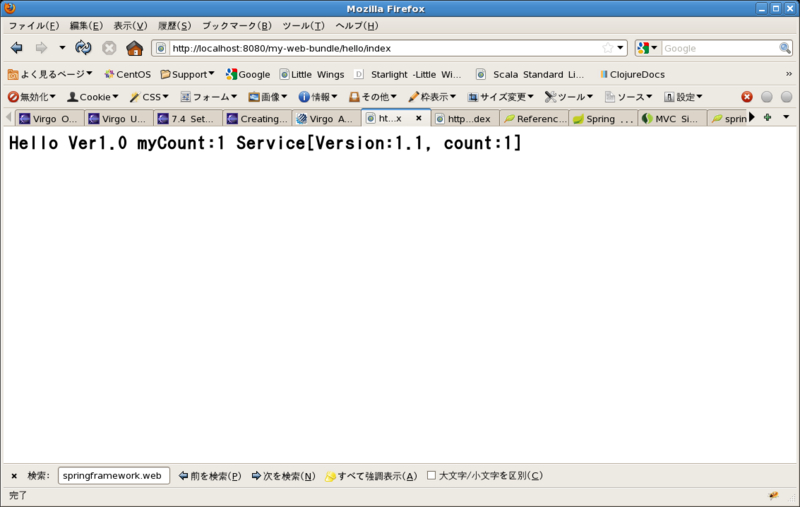Open the ブックマーク(B) menu
Viewport: 800px width, 507px height.
(x=237, y=26)
